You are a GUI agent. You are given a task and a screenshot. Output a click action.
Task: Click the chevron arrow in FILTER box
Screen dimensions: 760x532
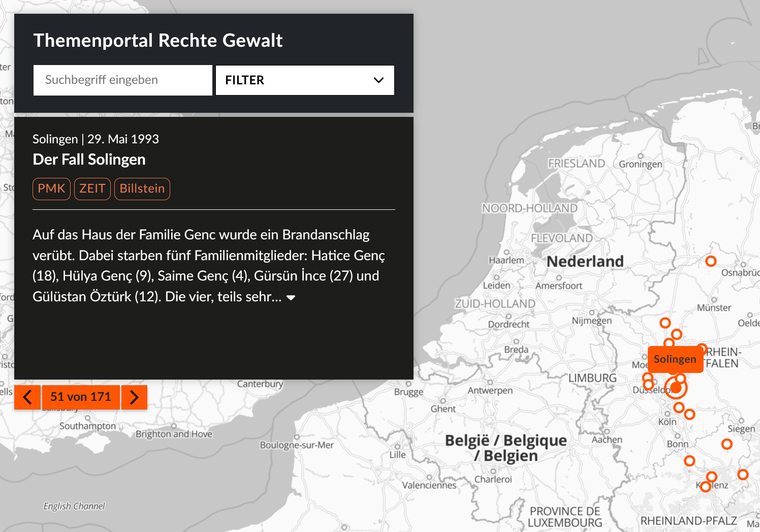click(x=378, y=80)
